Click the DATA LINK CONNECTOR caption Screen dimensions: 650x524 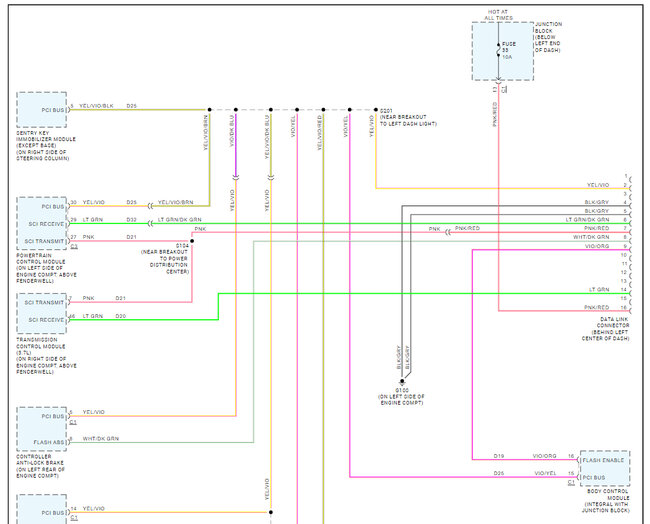(606, 329)
